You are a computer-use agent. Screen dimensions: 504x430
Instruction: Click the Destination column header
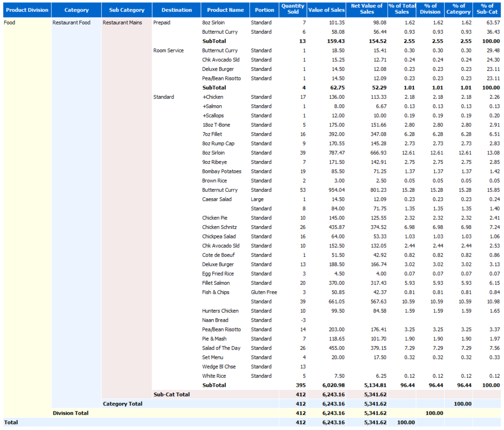[x=177, y=10]
